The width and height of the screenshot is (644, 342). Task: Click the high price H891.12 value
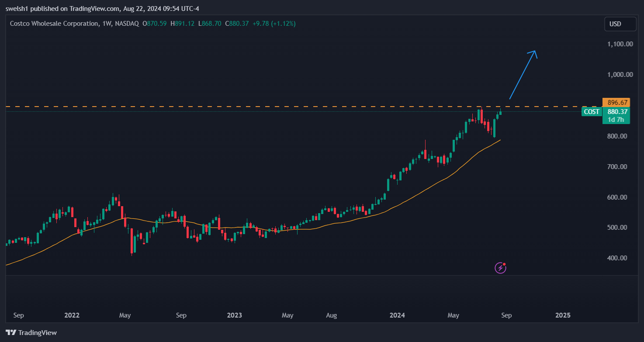[183, 24]
